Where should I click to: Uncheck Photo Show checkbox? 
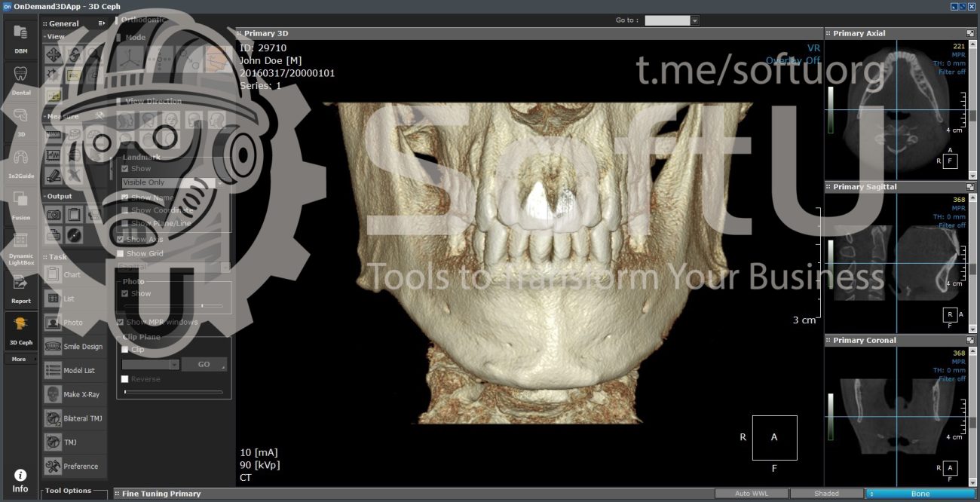click(x=125, y=294)
